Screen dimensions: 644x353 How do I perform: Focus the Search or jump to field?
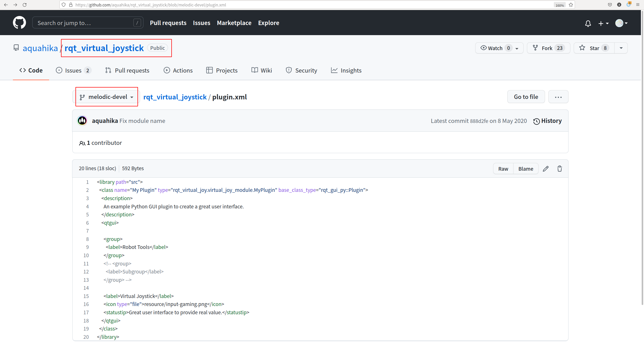point(88,22)
